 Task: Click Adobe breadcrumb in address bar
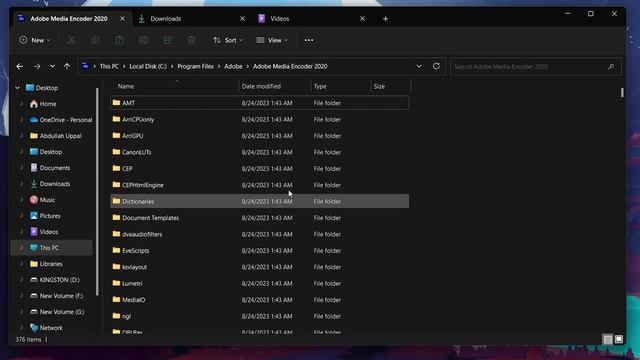pyautogui.click(x=233, y=66)
